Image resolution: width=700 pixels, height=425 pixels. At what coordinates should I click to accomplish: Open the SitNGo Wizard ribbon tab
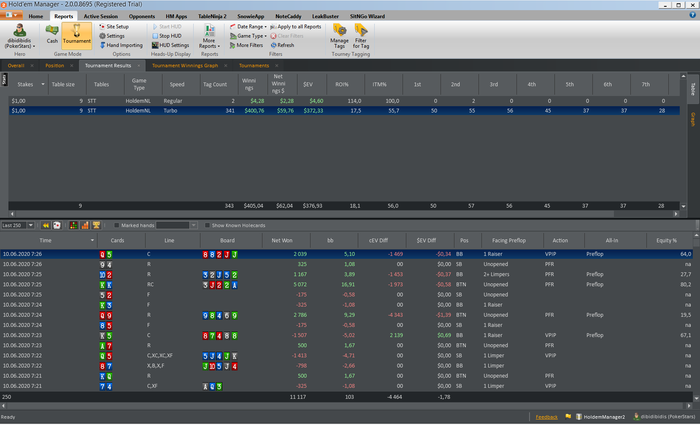(x=367, y=16)
